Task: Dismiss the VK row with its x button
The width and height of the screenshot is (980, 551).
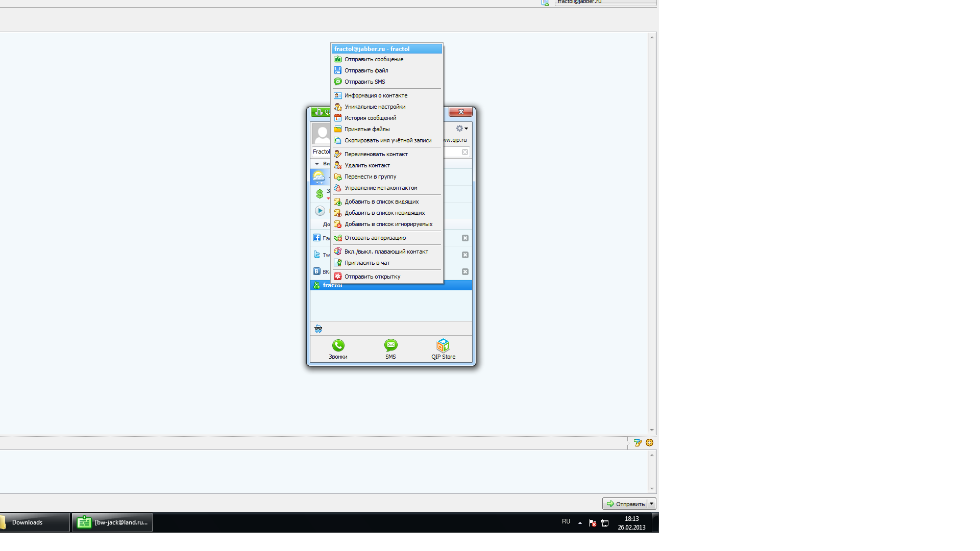Action: click(465, 272)
